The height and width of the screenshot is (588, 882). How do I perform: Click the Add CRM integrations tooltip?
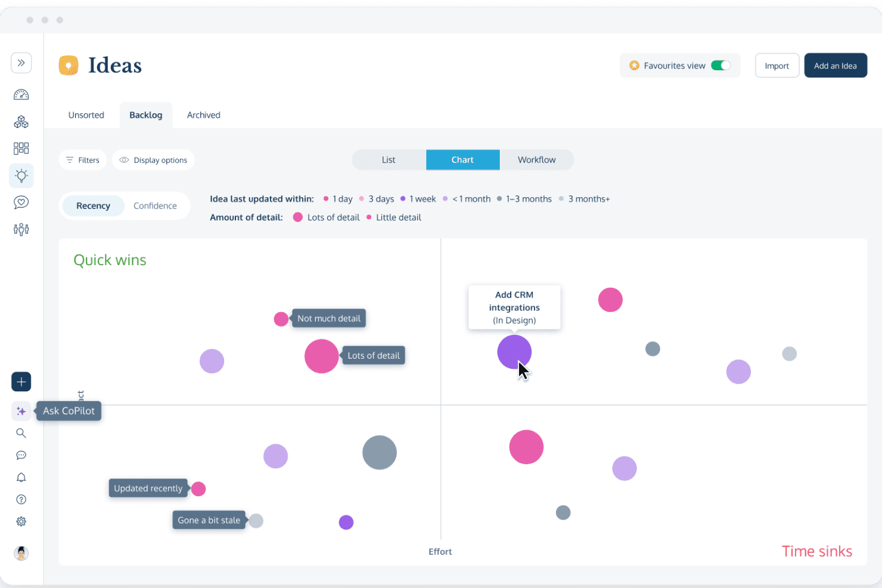pos(514,307)
